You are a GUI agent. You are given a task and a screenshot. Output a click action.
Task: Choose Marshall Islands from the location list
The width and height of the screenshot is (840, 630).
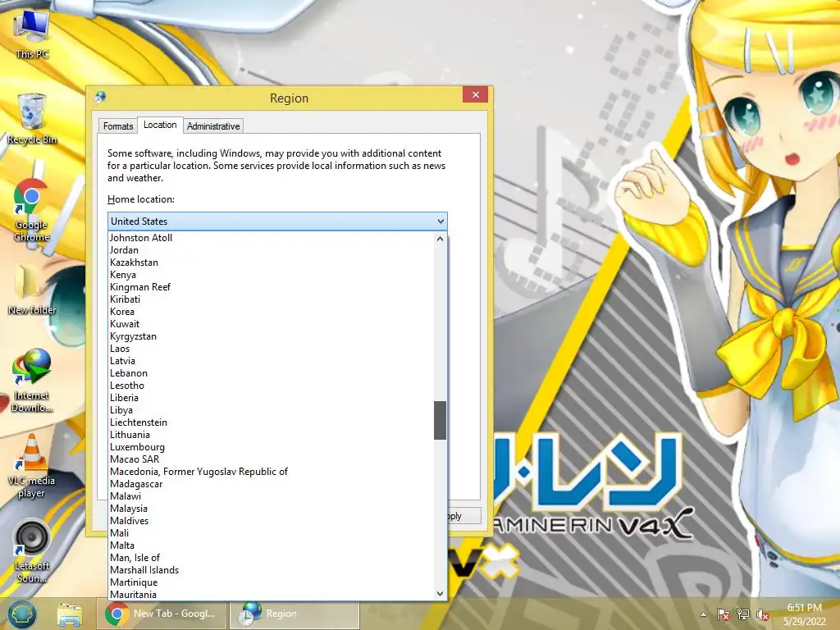click(x=271, y=571)
